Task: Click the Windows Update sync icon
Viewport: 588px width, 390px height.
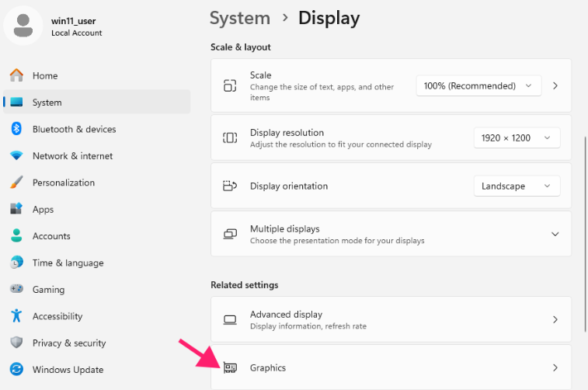Action: [16, 369]
